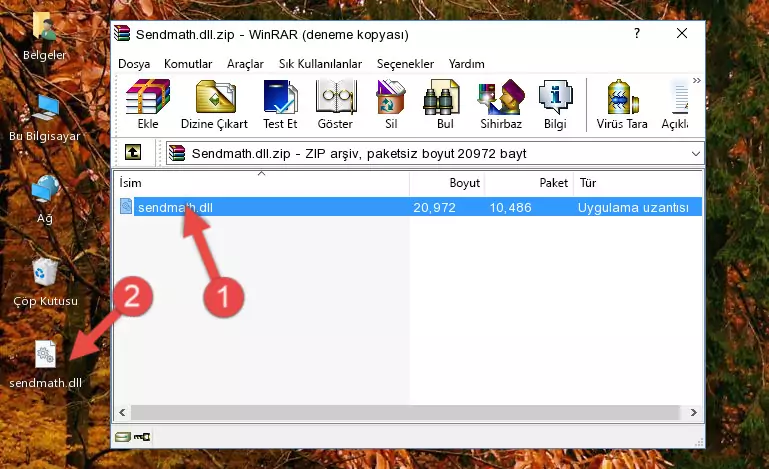Open the Komutlar menu
This screenshot has height=469, width=769.
[x=188, y=64]
